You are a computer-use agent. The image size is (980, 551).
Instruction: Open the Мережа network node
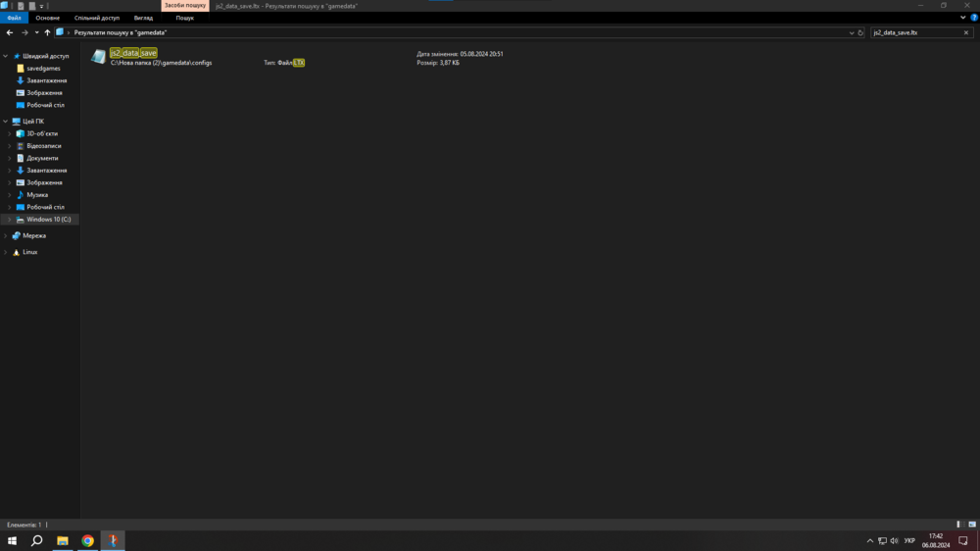pyautogui.click(x=33, y=235)
